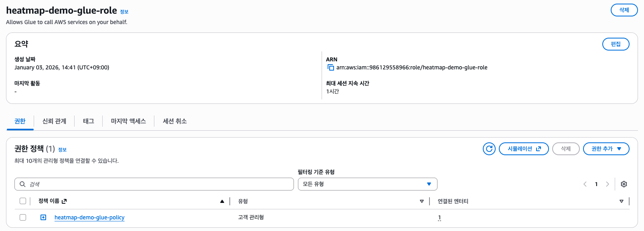Image resolution: width=644 pixels, height=231 pixels.
Task: Open 권한 추가 dropdown button
Action: click(x=606, y=149)
